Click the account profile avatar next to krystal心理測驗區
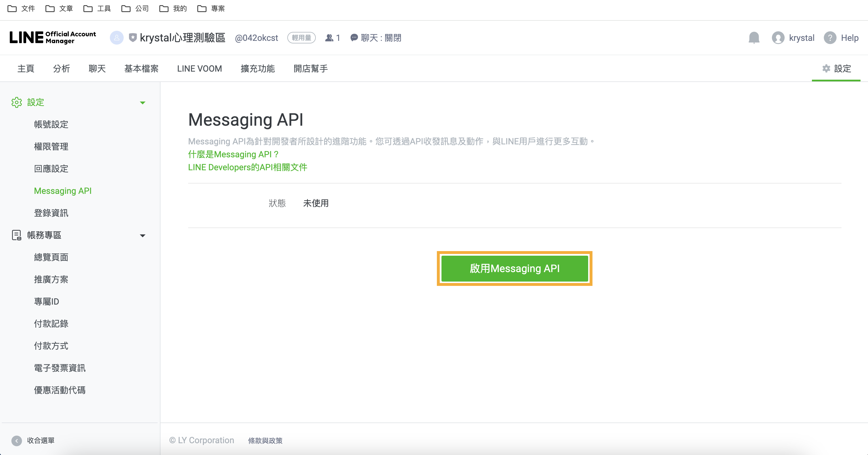Screen dimensions: 868x455 116,38
